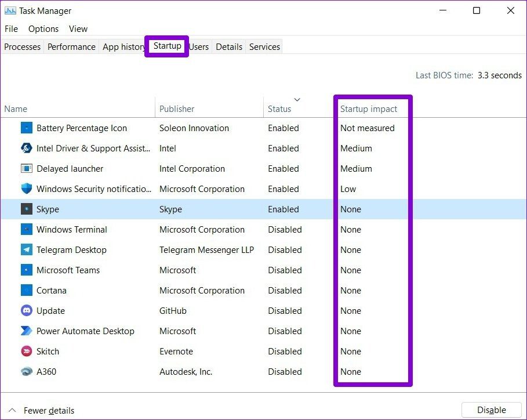Open the Options menu
Screen dimensions: 527x420
tap(43, 29)
